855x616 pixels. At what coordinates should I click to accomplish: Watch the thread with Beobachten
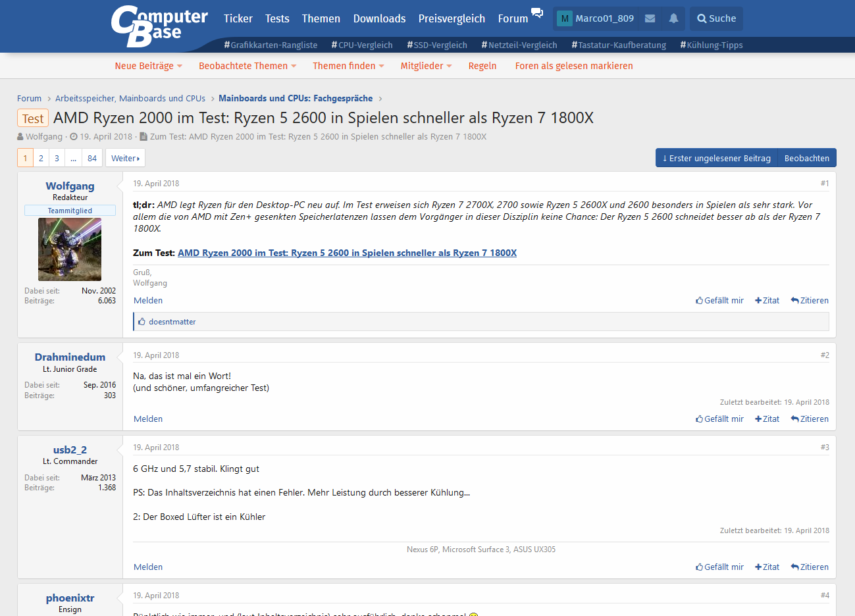coord(807,158)
